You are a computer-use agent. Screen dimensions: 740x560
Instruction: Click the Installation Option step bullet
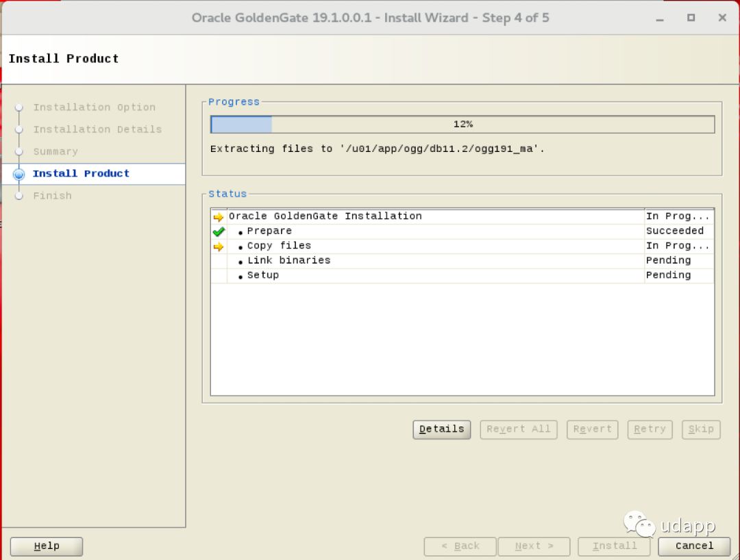point(19,107)
